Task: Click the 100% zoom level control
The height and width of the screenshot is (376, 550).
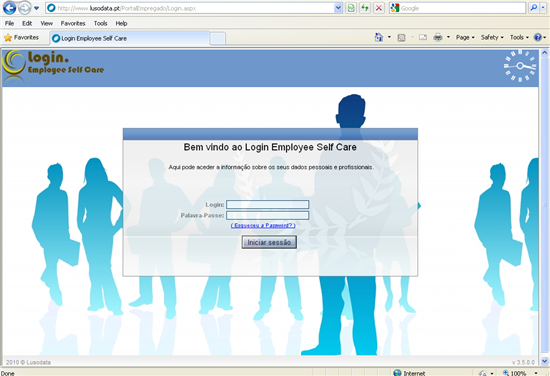Action: (521, 373)
